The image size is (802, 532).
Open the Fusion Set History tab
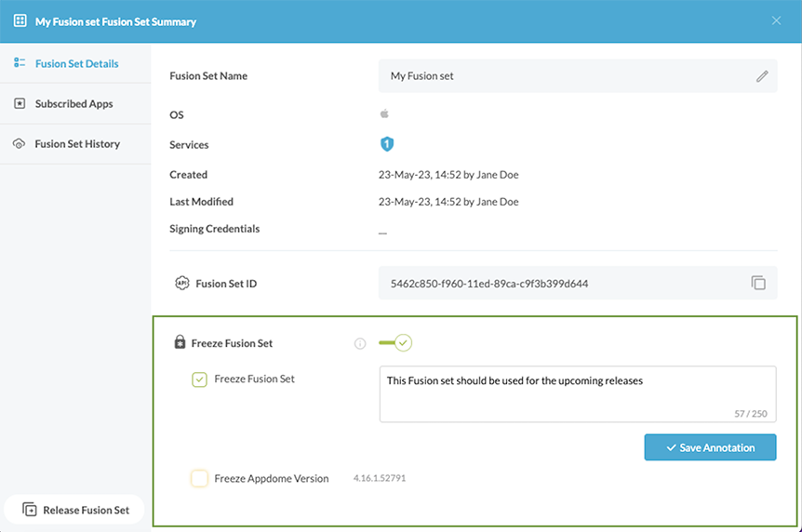pyautogui.click(x=76, y=144)
